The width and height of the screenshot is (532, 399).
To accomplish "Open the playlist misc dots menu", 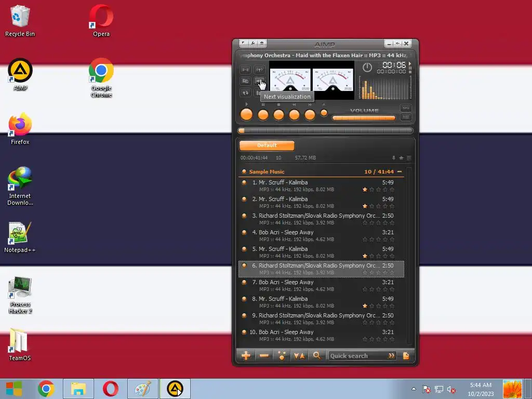I will click(x=282, y=355).
